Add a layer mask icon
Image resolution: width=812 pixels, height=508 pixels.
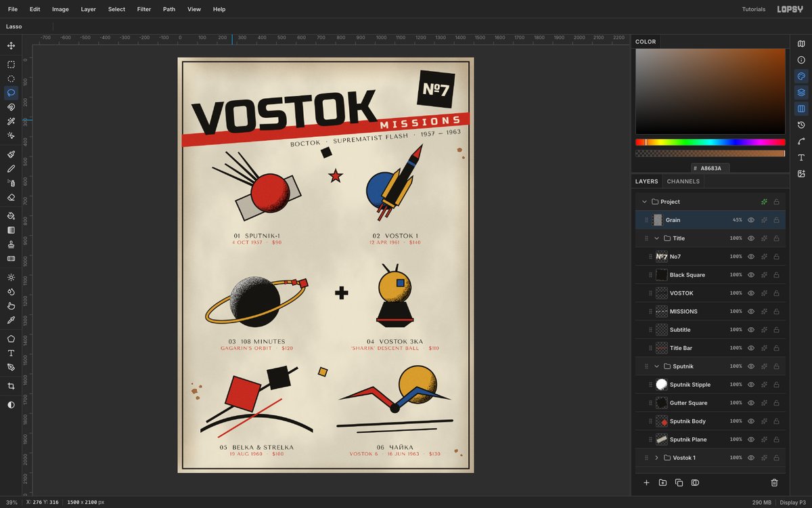coord(695,483)
